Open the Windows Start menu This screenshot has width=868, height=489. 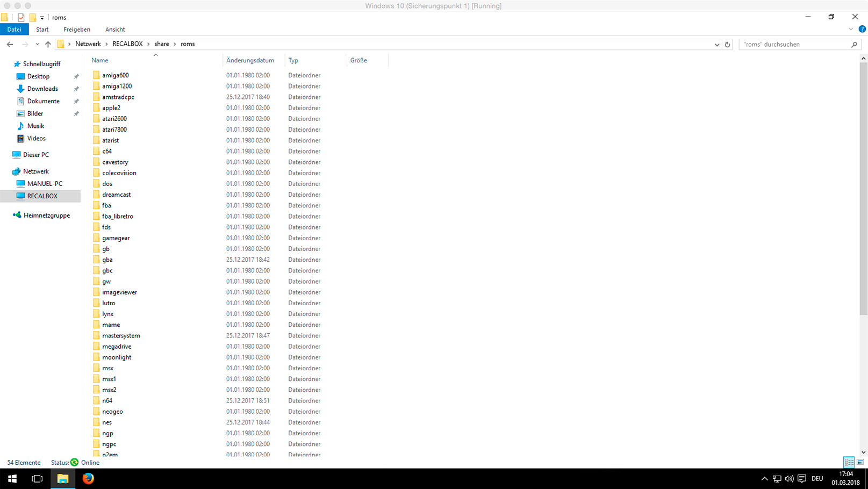pyautogui.click(x=12, y=478)
